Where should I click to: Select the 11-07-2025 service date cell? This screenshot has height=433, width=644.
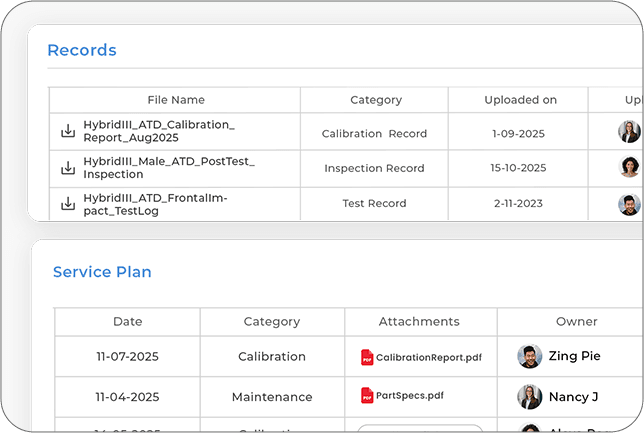[x=128, y=357]
